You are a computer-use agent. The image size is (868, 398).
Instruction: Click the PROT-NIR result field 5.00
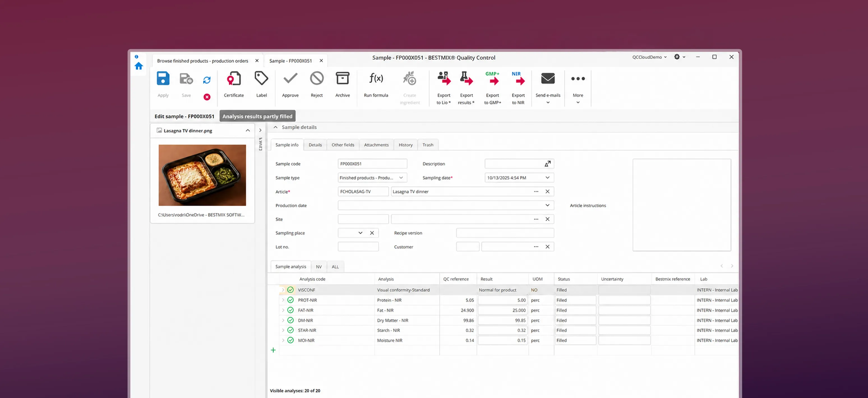503,300
